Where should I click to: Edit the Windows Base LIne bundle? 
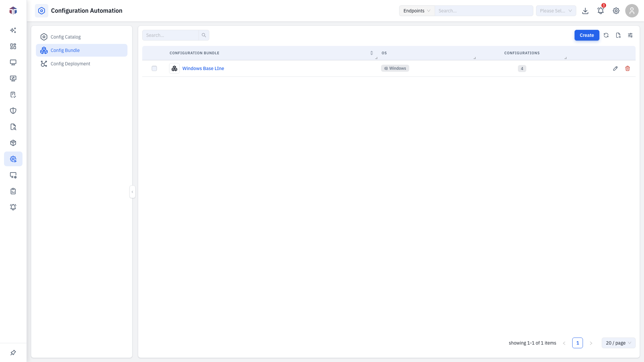click(615, 68)
